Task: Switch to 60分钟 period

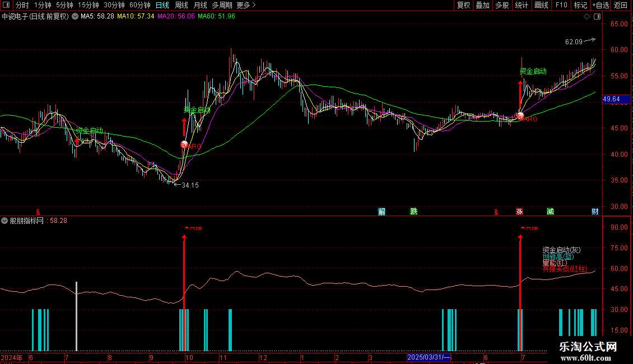Action: click(140, 5)
